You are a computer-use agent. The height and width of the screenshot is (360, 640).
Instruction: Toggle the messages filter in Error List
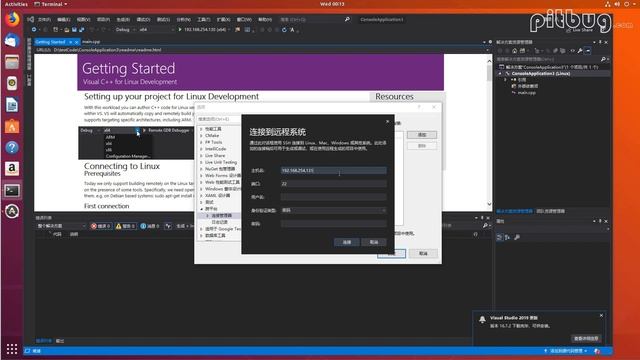[x=150, y=226]
